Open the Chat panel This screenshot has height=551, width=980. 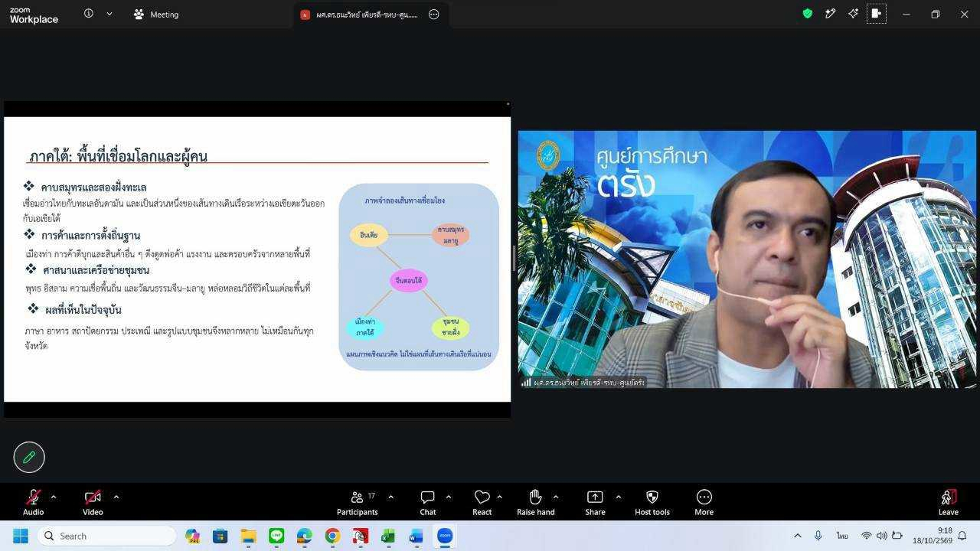428,502
